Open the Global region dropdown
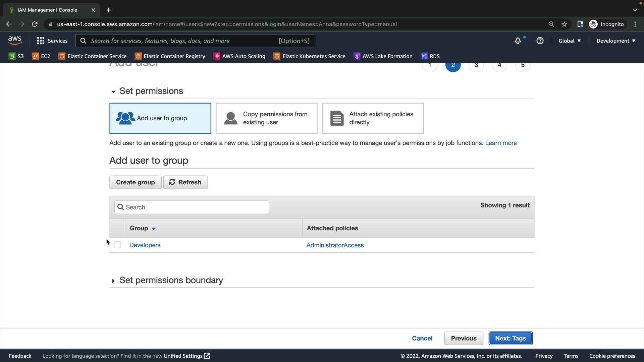The image size is (644, 362). pyautogui.click(x=569, y=41)
